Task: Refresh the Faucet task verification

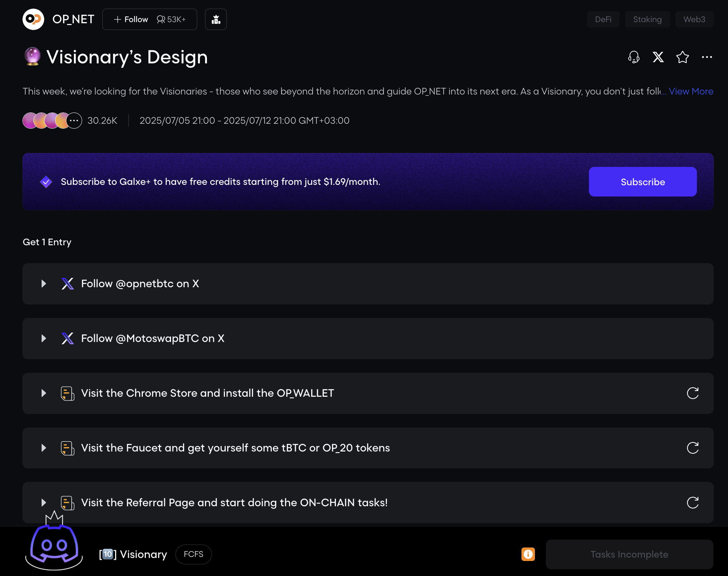Action: (692, 448)
